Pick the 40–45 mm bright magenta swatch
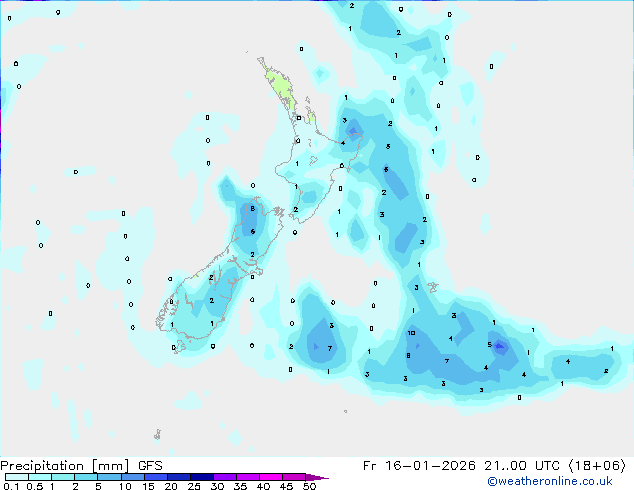This screenshot has height=490, width=634. pyautogui.click(x=271, y=477)
